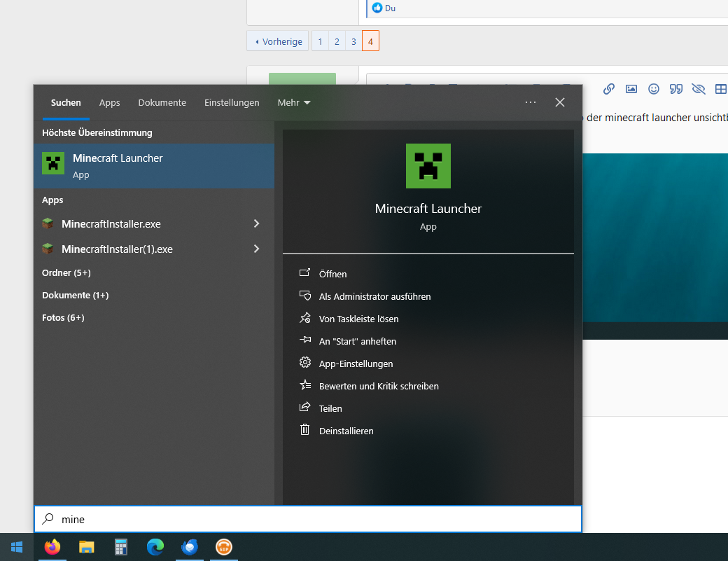Click the gear icon for App-Einstellungen

pos(304,362)
